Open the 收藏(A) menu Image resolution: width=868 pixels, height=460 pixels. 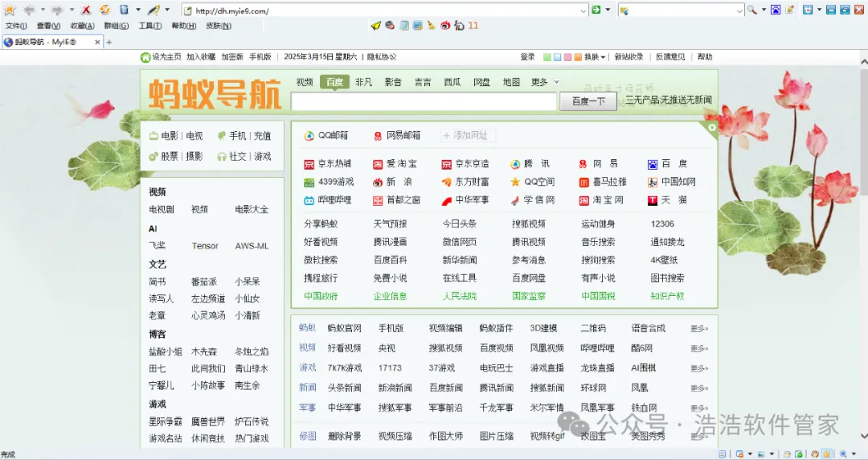pyautogui.click(x=83, y=26)
